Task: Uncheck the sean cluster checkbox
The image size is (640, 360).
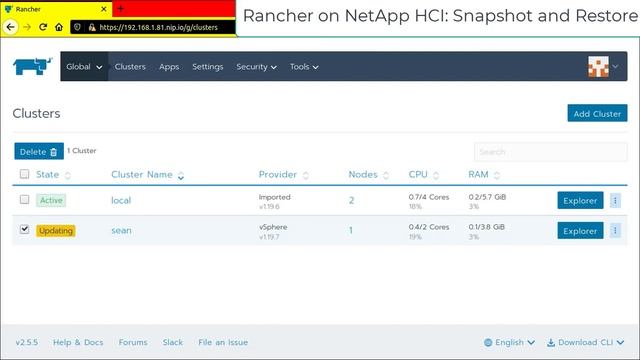Action: 24,229
